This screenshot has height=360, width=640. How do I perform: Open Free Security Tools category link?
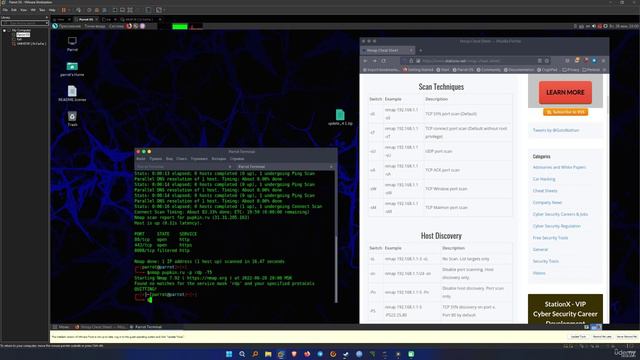tap(550, 238)
